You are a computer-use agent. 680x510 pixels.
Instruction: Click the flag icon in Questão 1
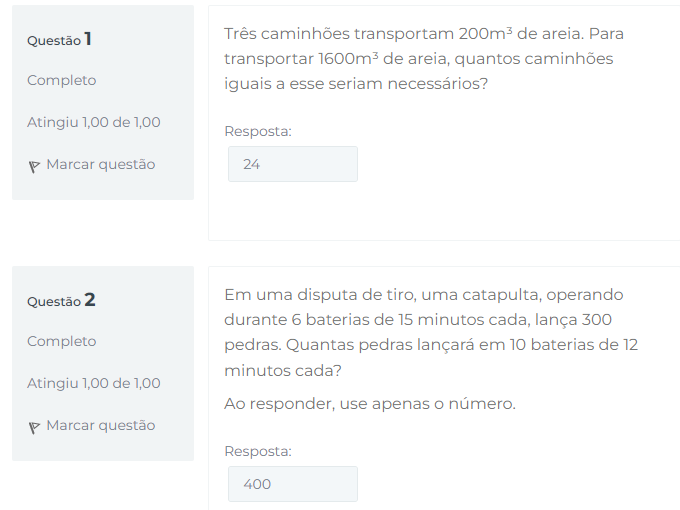[34, 167]
